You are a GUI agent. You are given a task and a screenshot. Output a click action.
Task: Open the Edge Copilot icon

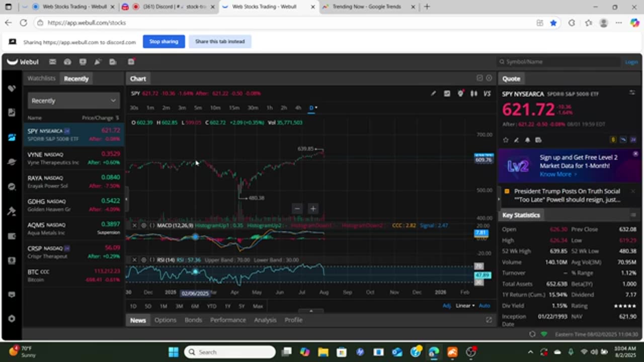click(x=634, y=23)
